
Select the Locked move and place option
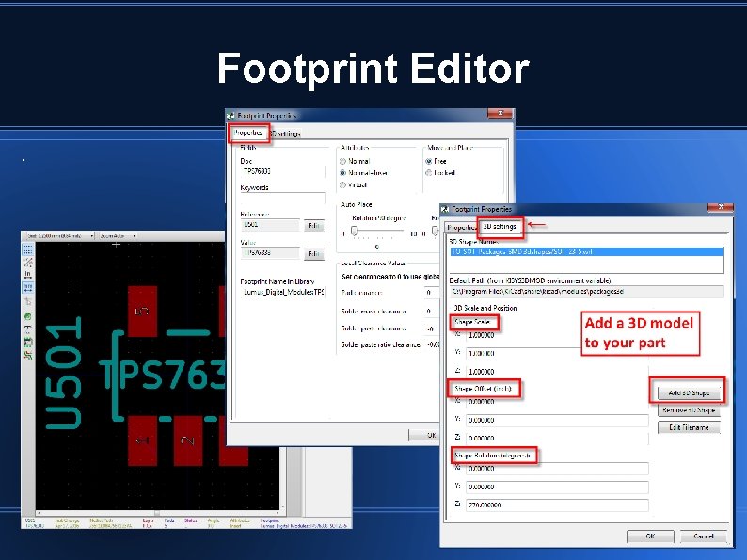[429, 172]
